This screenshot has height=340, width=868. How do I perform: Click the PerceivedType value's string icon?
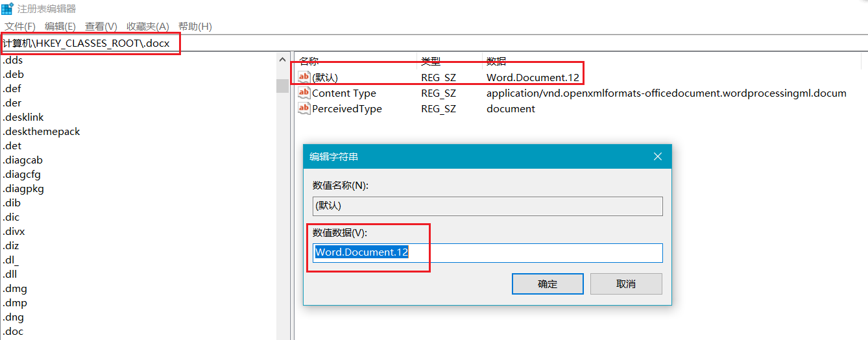coord(304,108)
